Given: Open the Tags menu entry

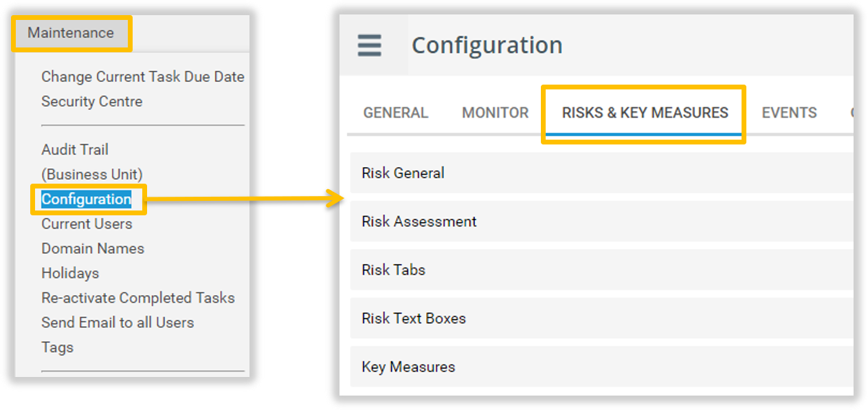Looking at the screenshot, I should 57,348.
